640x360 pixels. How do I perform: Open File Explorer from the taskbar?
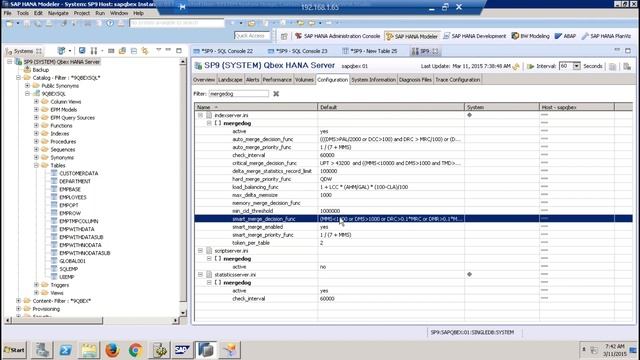coord(89,350)
